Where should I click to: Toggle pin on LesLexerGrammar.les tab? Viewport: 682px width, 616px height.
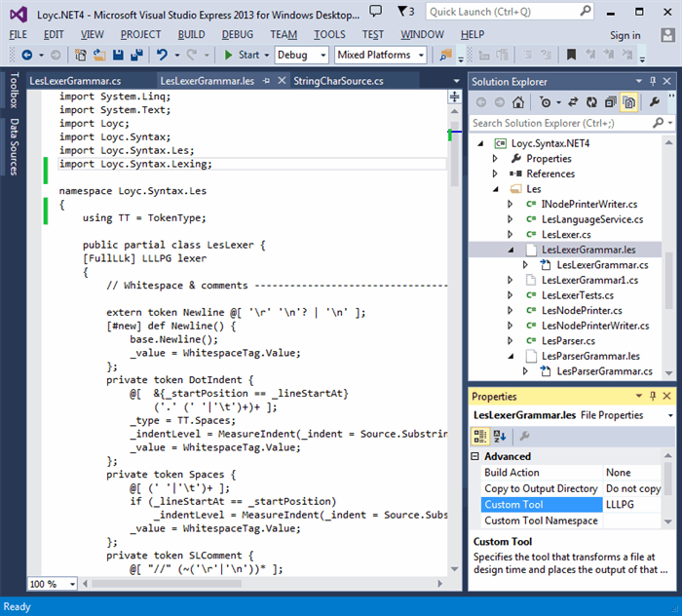click(x=266, y=81)
